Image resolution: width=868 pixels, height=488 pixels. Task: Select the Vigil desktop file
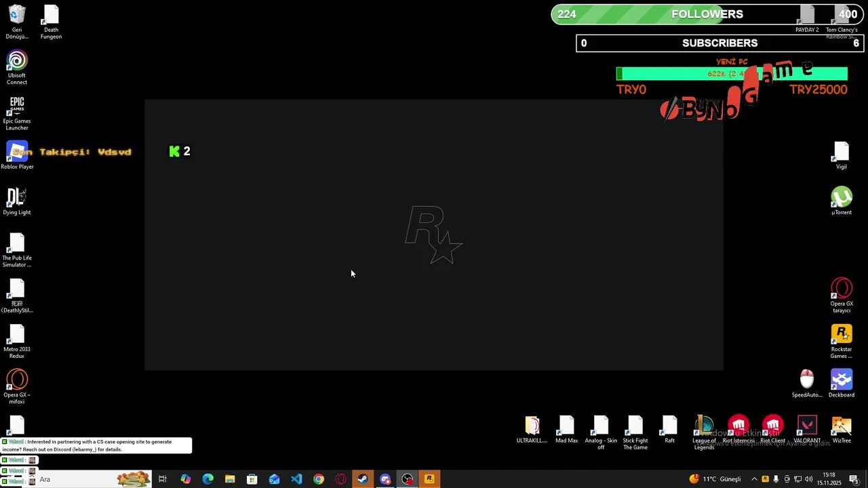pos(842,155)
